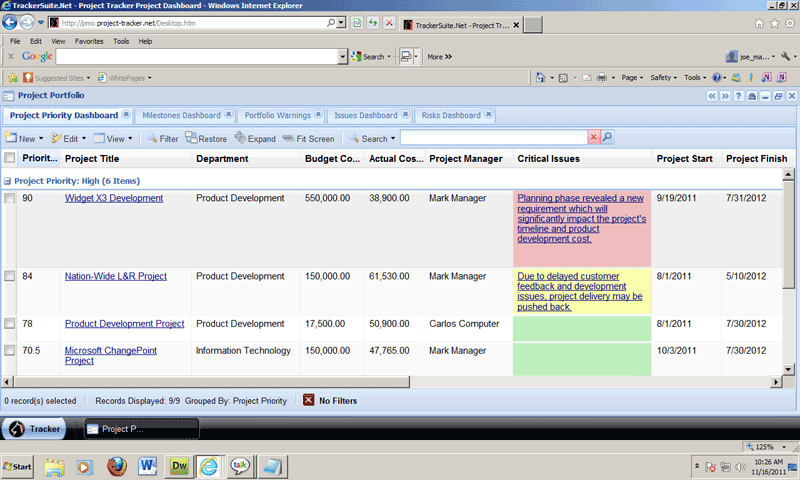Viewport: 800px width, 480px height.
Task: Click the Tracker start button
Action: click(x=34, y=429)
